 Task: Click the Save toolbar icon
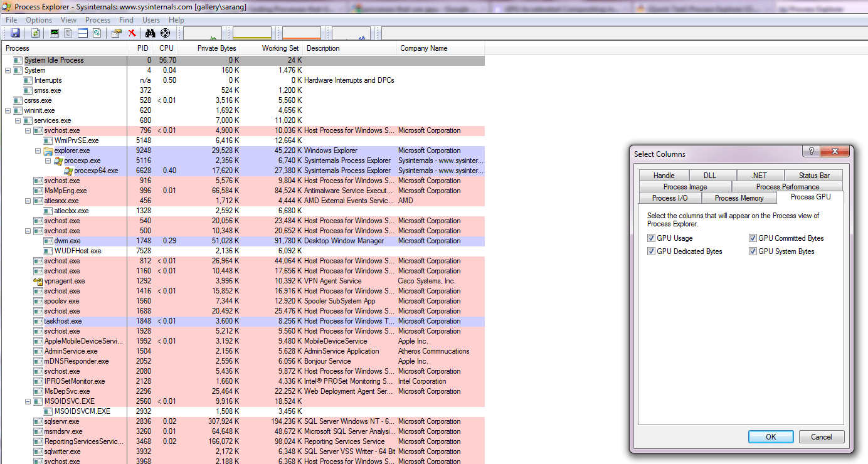[15, 33]
